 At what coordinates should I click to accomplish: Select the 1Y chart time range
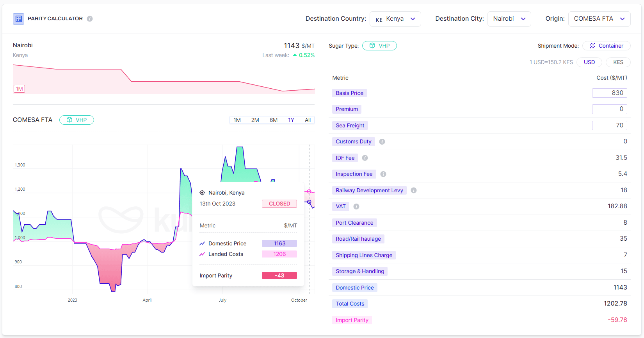291,120
